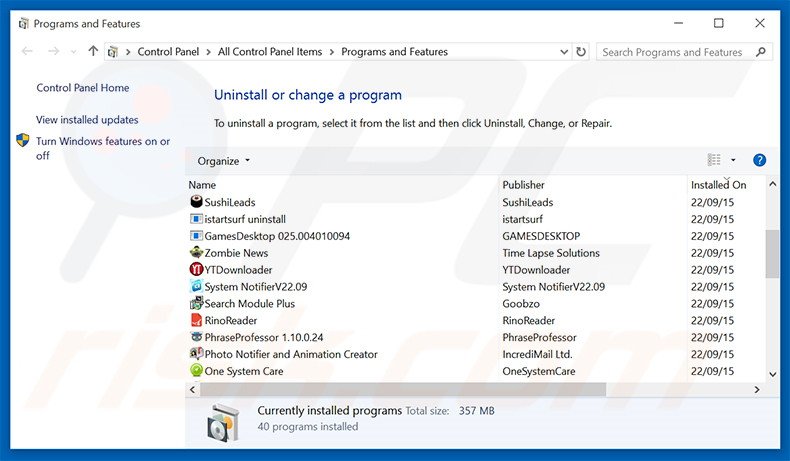
Task: Click the YTDownloader red icon
Action: pyautogui.click(x=196, y=270)
